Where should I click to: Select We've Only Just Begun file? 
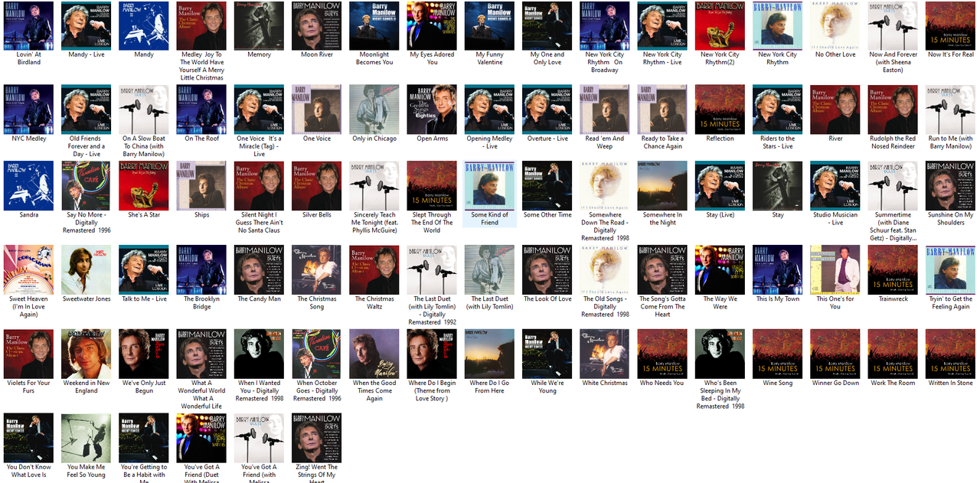point(144,354)
